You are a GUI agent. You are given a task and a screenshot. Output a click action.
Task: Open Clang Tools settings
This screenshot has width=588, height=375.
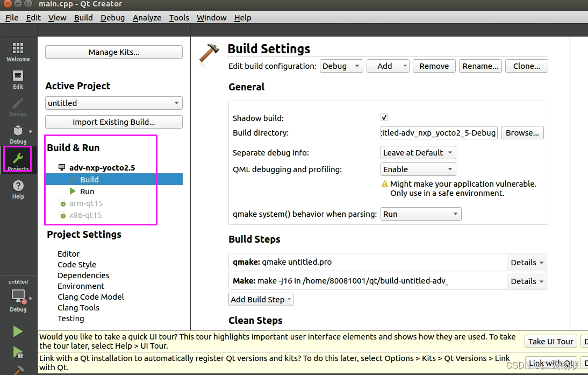[x=78, y=308]
